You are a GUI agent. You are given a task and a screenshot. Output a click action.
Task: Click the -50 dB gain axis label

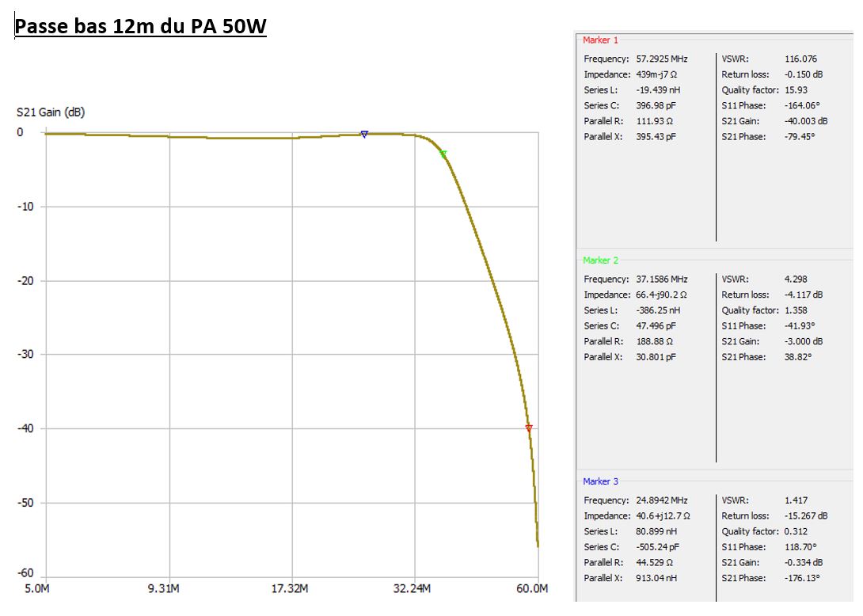point(25,503)
